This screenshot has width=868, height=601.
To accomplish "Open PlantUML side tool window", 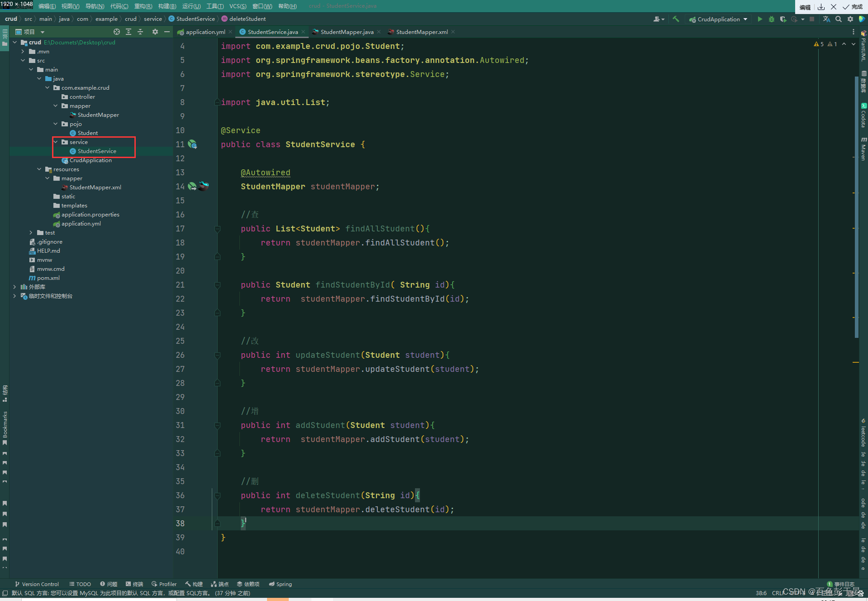I will click(x=863, y=46).
